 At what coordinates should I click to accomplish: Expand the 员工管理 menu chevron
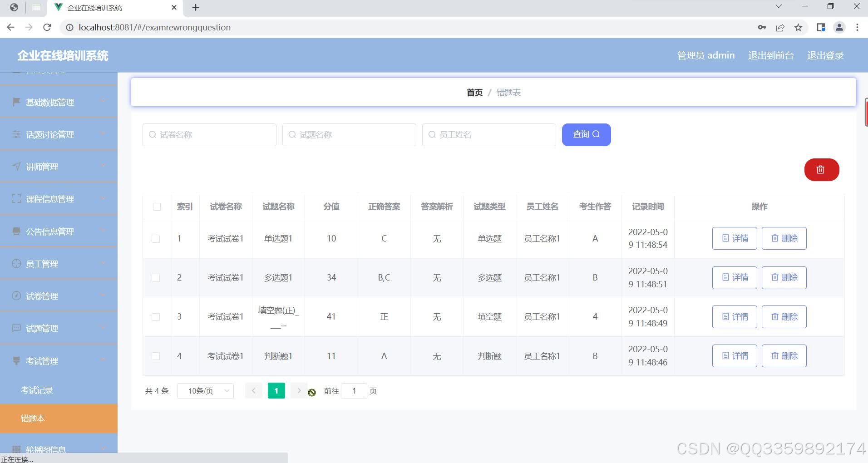[103, 262]
